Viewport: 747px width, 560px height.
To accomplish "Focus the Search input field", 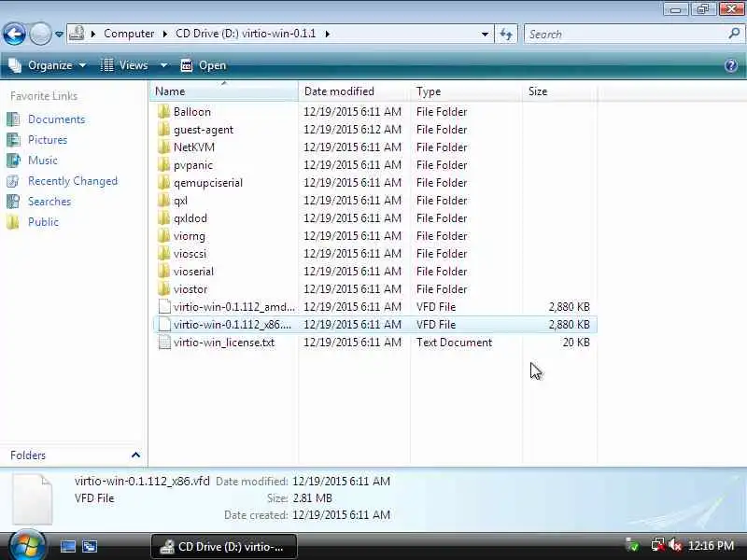I will click(626, 35).
